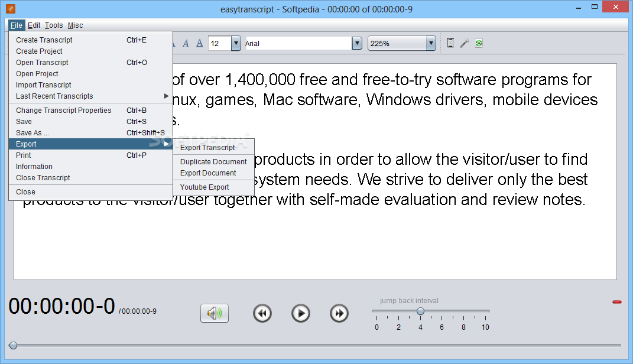The image size is (633, 364).
Task: Choose Export Transcript from submenu
Action: tap(213, 148)
